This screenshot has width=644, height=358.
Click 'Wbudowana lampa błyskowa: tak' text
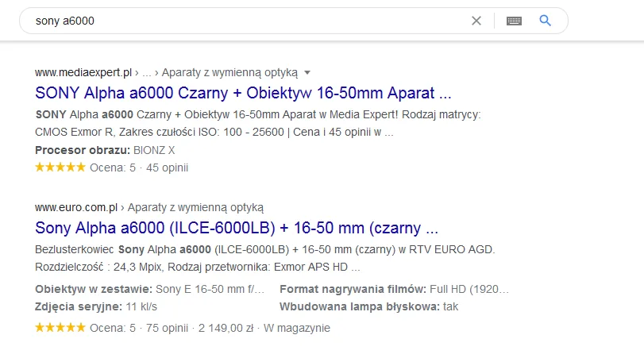coord(368,306)
